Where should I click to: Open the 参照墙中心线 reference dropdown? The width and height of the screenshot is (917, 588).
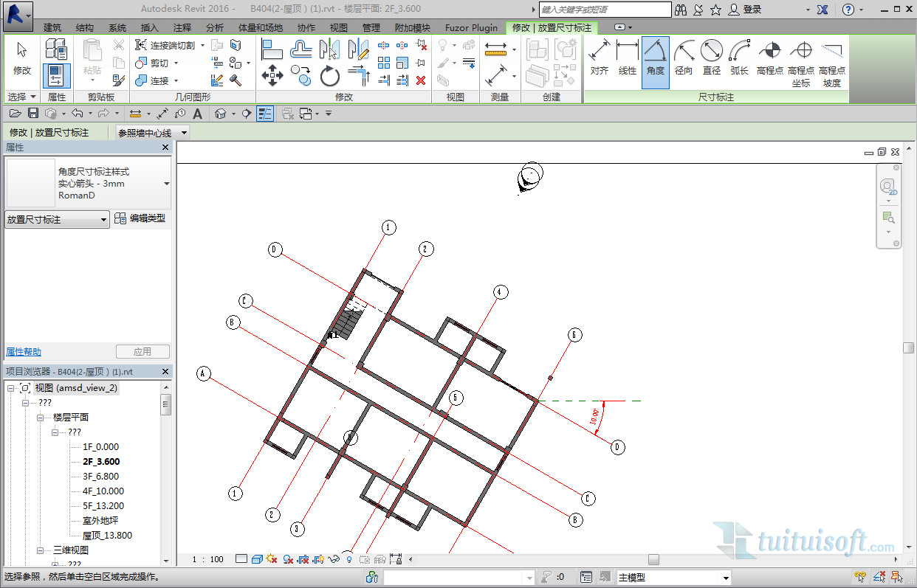[184, 133]
